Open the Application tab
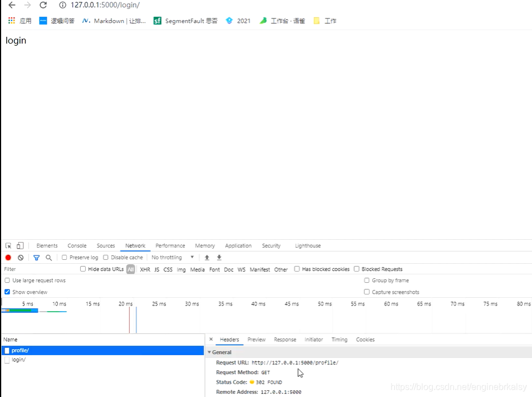Viewport: 532px width, 397px height. pyautogui.click(x=238, y=245)
